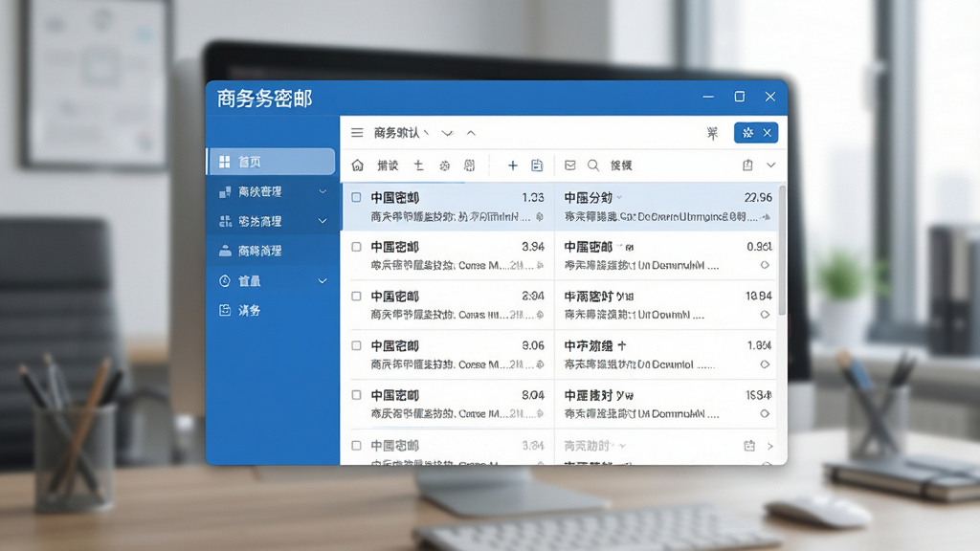Screen dimensions: 980x551
Task: Open the mail row timed 1.33
Action: click(448, 207)
